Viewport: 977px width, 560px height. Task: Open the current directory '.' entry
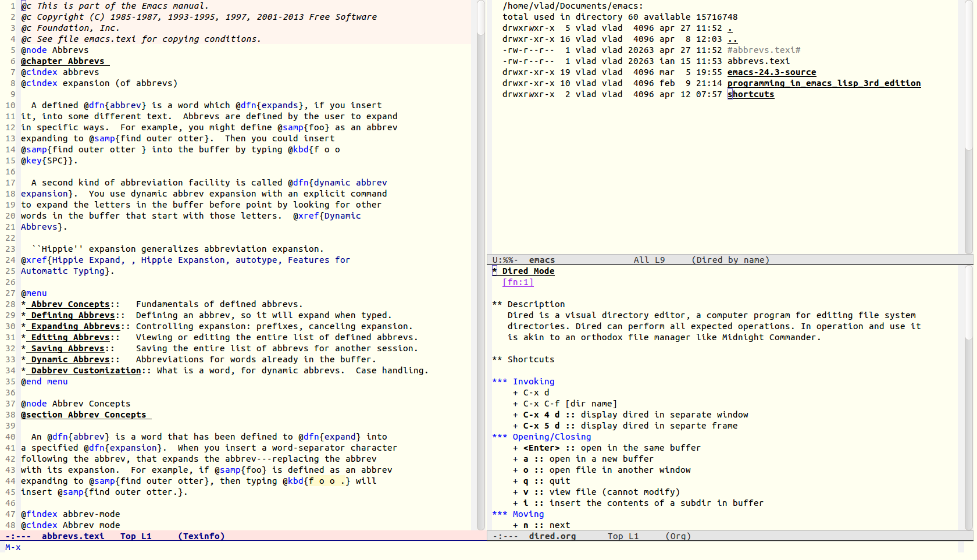(730, 28)
